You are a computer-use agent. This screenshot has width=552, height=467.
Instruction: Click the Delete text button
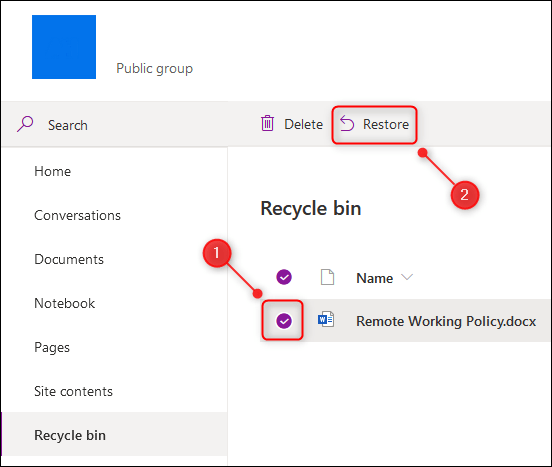point(303,124)
